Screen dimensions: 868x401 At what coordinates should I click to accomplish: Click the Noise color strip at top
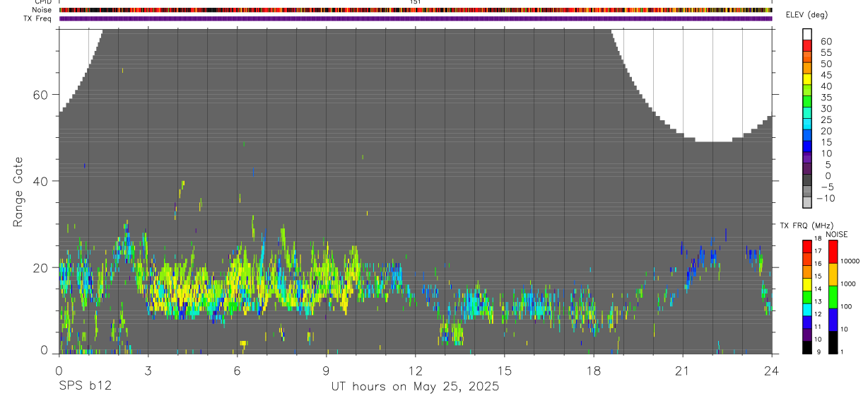coord(416,10)
